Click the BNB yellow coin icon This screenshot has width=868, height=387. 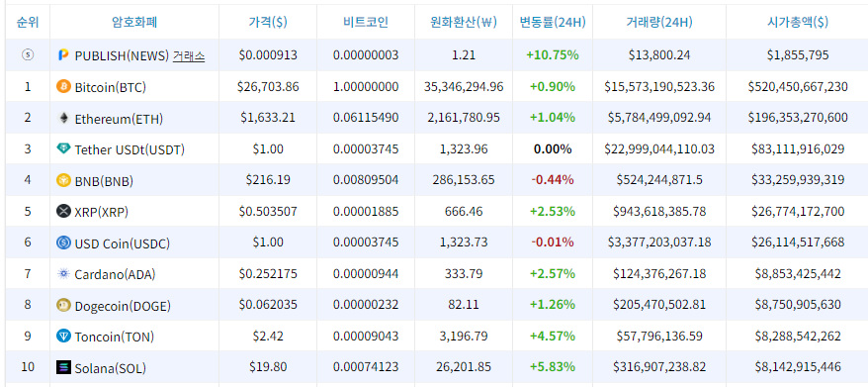click(63, 180)
